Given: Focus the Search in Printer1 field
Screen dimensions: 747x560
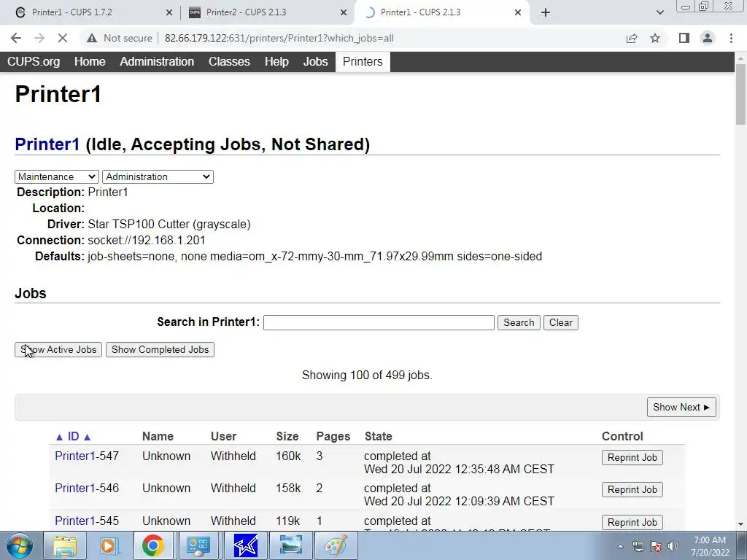Looking at the screenshot, I should pyautogui.click(x=379, y=322).
